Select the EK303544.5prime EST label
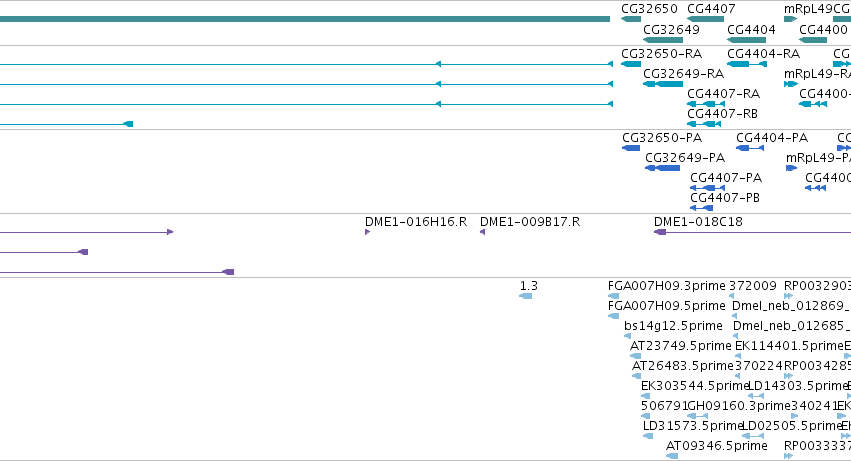Image resolution: width=851 pixels, height=461 pixels. pyautogui.click(x=695, y=386)
